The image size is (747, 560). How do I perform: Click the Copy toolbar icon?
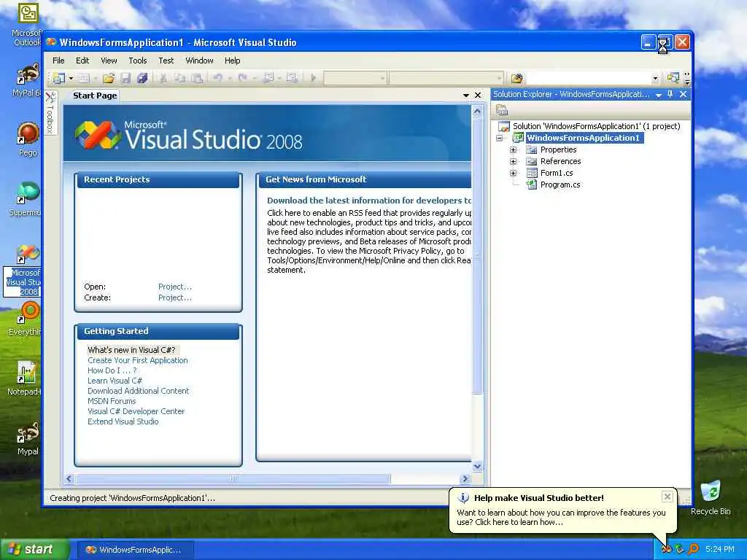180,78
